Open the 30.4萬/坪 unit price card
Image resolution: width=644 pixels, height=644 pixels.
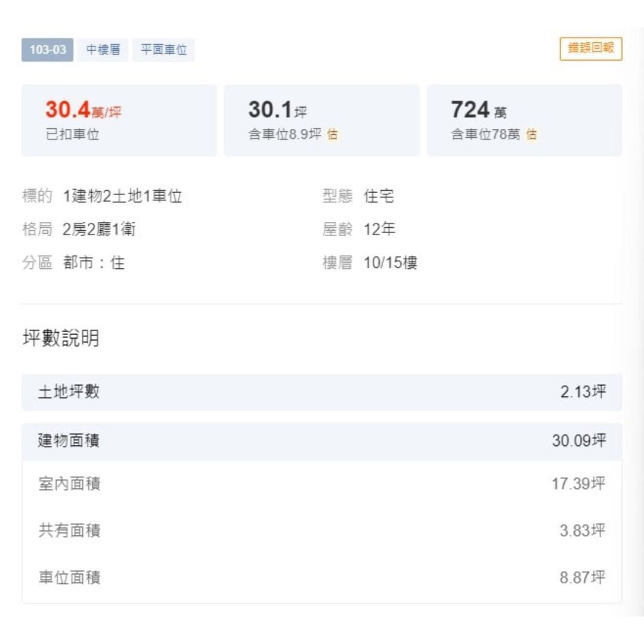[x=119, y=120]
